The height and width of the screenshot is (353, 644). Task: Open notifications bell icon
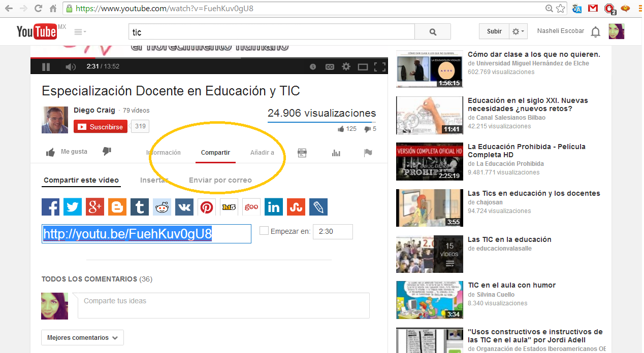(x=596, y=32)
